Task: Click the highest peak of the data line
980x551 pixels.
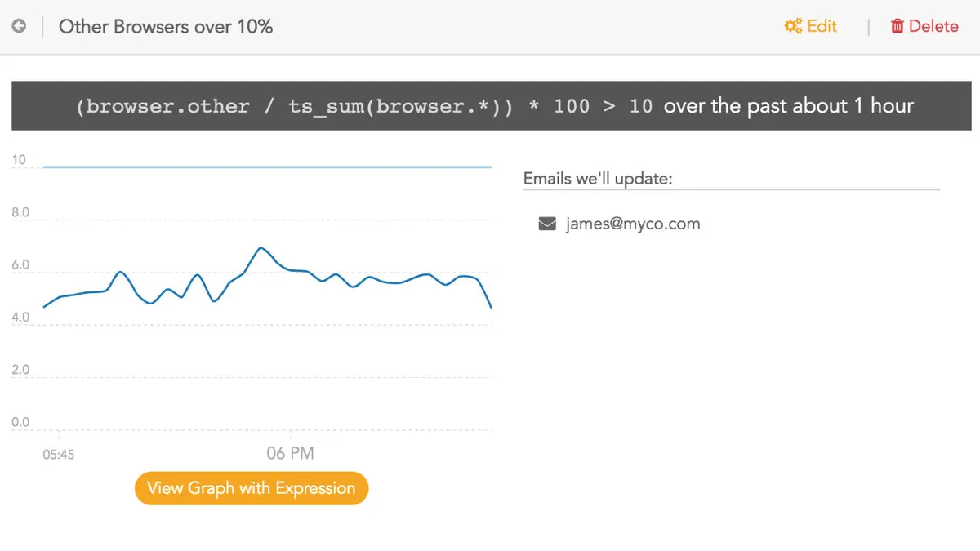Action: (x=261, y=247)
